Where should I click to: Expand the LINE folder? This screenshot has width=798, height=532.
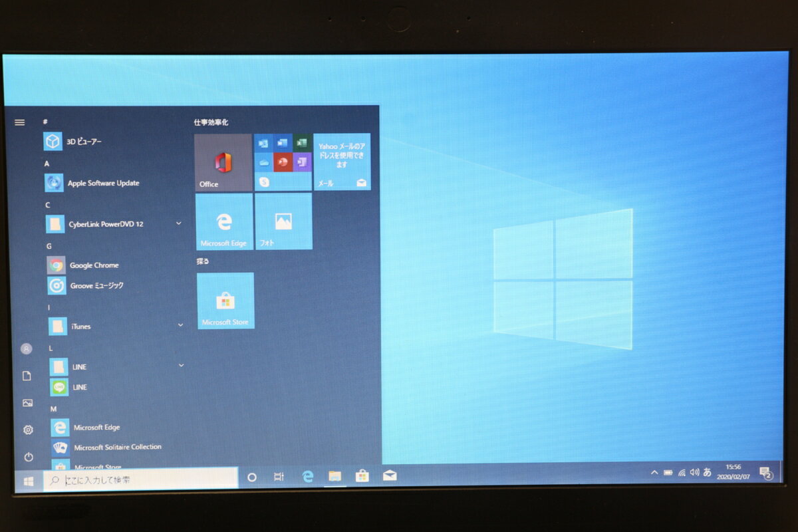click(x=117, y=366)
